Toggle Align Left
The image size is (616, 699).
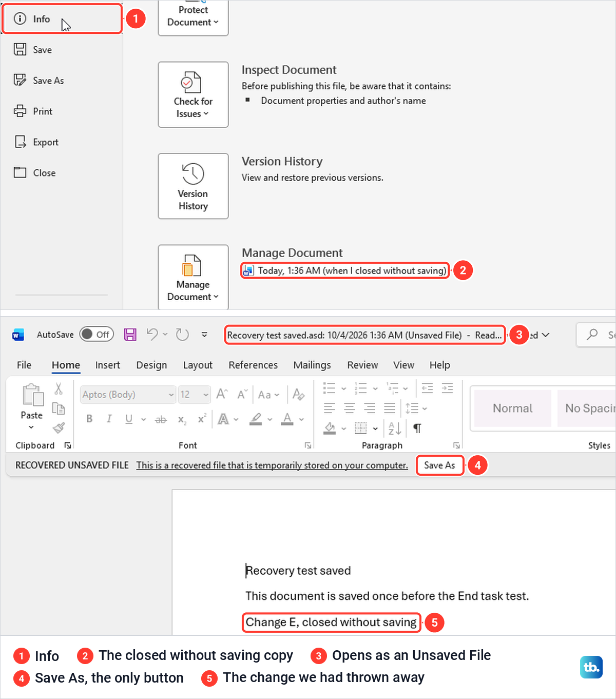[x=330, y=408]
